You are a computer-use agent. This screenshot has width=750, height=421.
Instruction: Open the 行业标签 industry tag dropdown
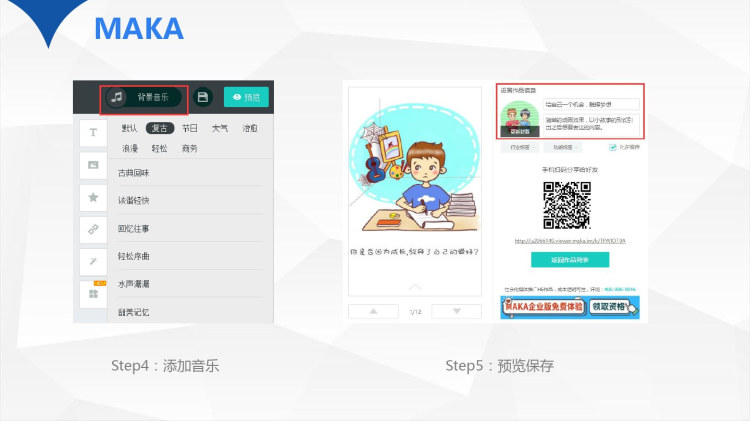click(x=520, y=147)
